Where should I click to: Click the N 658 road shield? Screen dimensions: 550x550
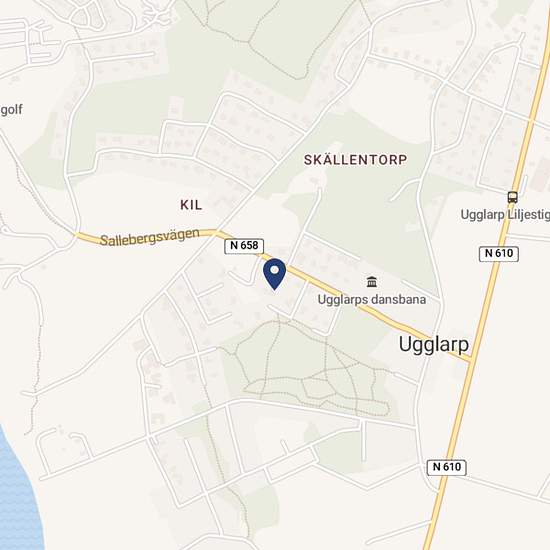(x=244, y=246)
